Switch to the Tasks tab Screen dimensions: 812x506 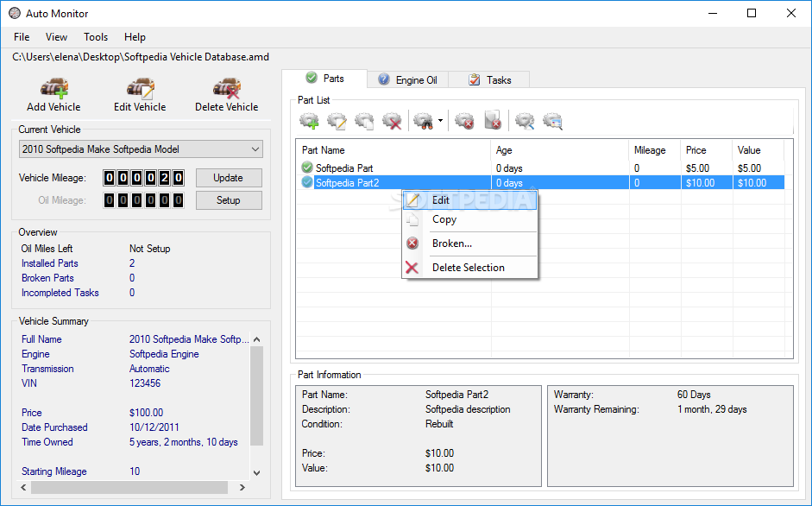pyautogui.click(x=489, y=79)
